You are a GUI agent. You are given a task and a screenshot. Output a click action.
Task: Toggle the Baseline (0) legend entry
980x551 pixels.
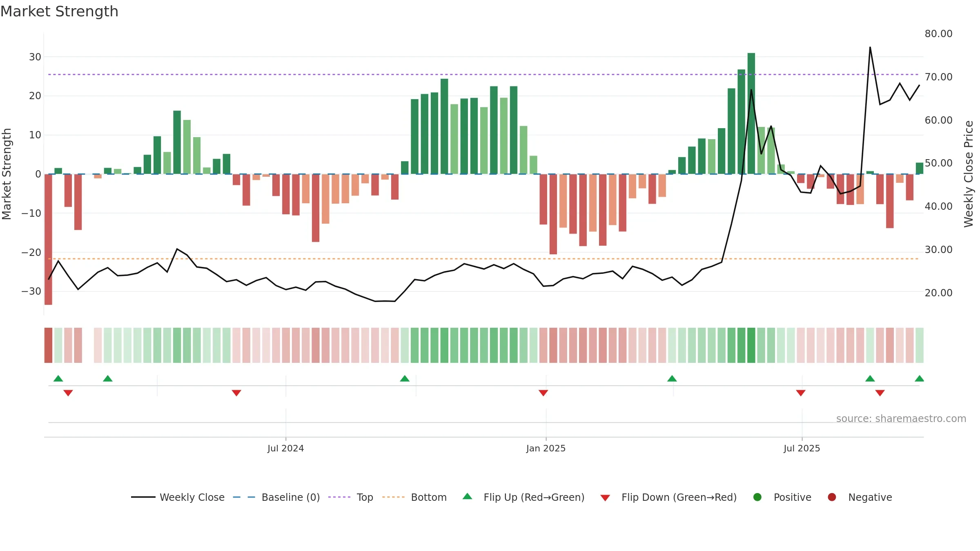[276, 497]
